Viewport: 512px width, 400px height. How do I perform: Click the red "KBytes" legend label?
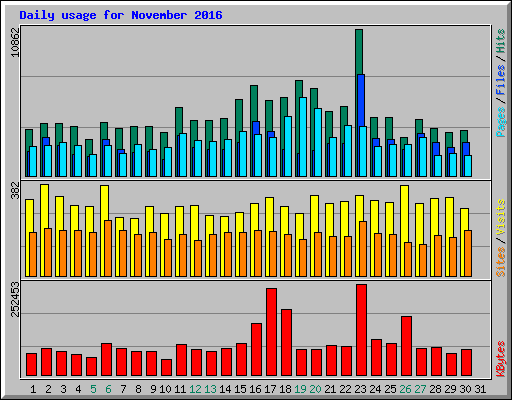(501, 359)
